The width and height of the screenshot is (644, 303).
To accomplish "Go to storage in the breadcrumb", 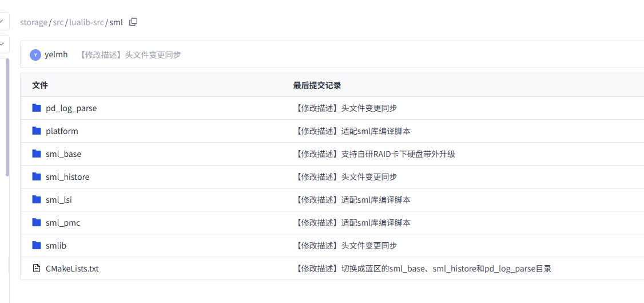I will pyautogui.click(x=34, y=22).
